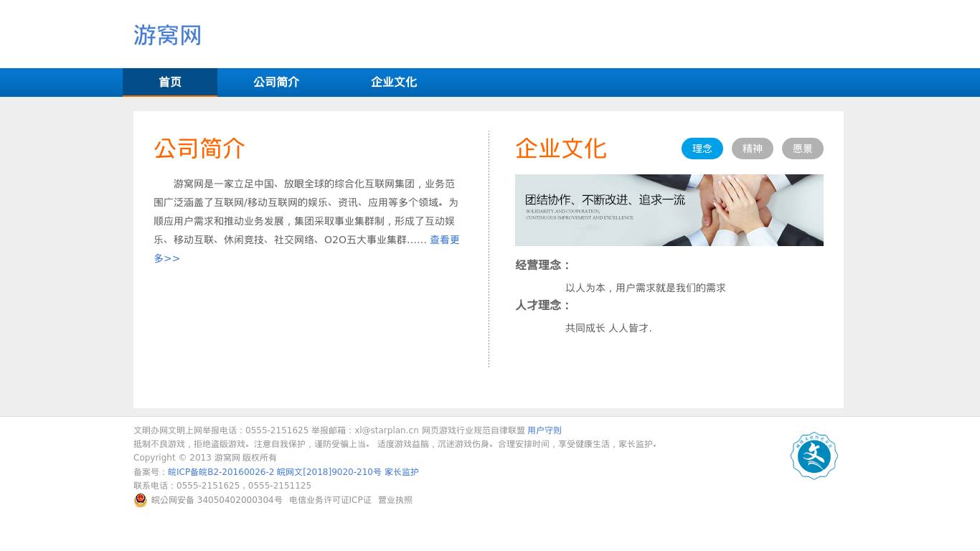980x551 pixels.
Task: Select the 理念 tab
Action: click(702, 149)
